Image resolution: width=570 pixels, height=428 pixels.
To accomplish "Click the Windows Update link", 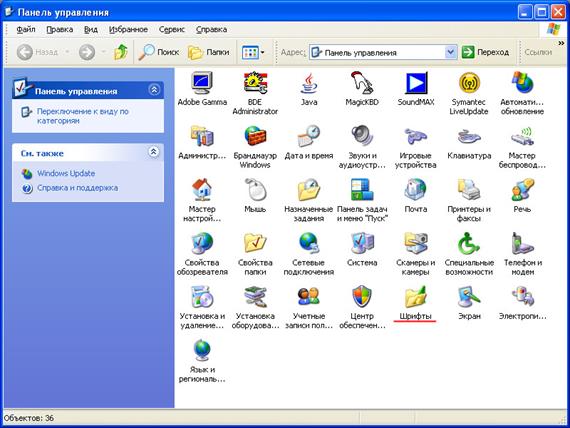I will (66, 173).
